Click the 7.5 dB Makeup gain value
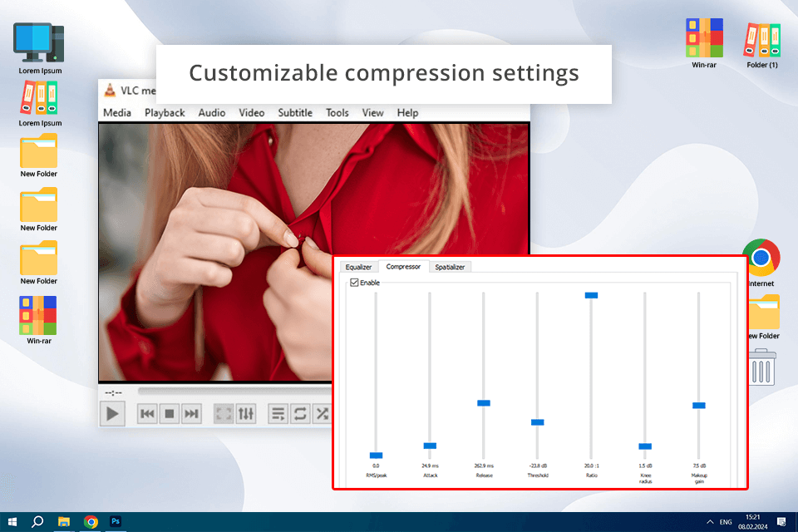This screenshot has height=532, width=798. pos(699,465)
